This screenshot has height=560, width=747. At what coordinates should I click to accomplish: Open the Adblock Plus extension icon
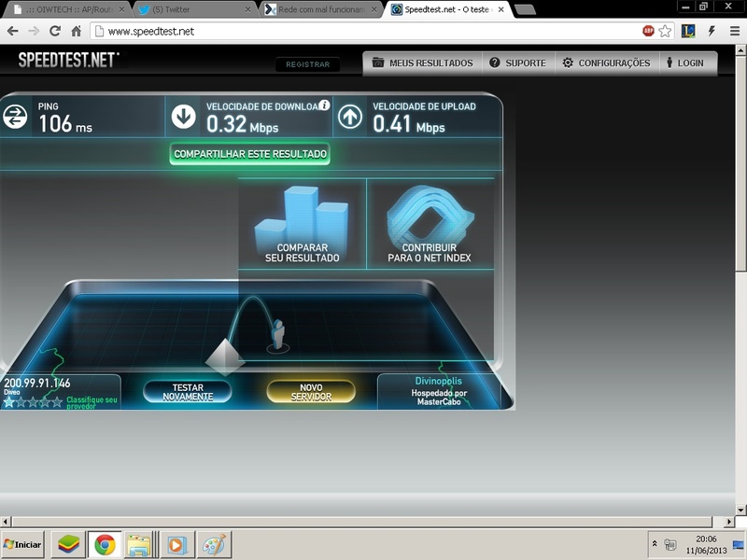coord(648,31)
